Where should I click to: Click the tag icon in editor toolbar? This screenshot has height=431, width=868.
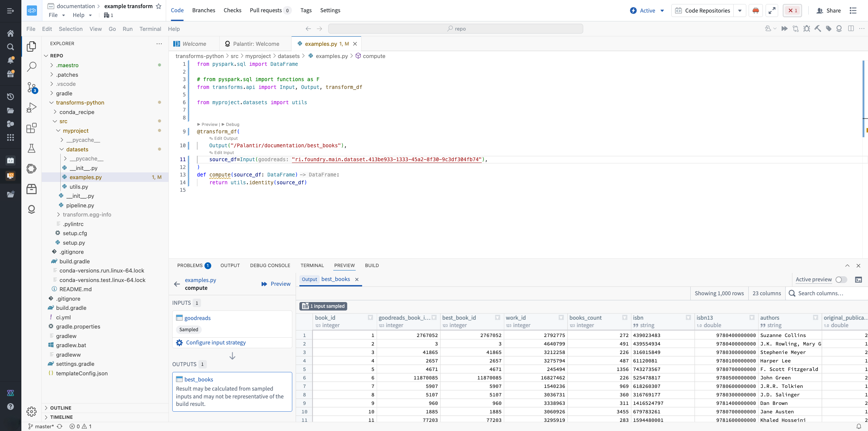[x=828, y=29]
